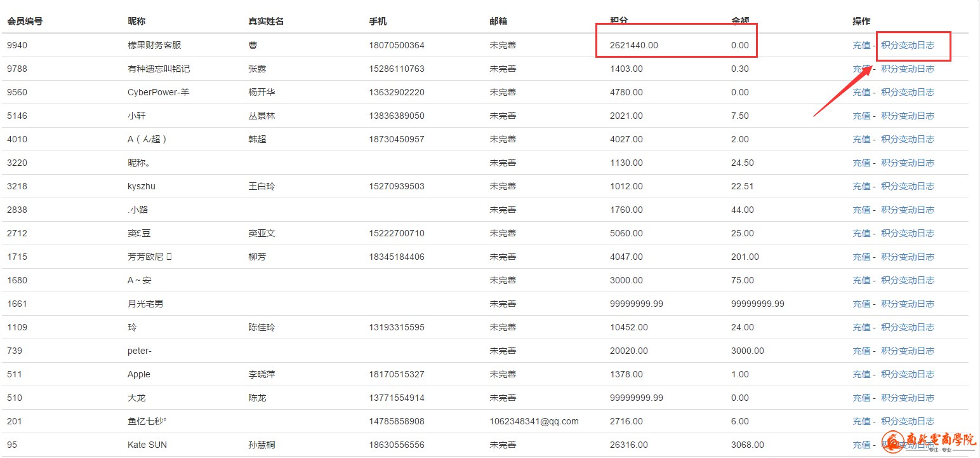Screen dimensions: 980x458
Task: Select member number 9940
Action: 17,45
